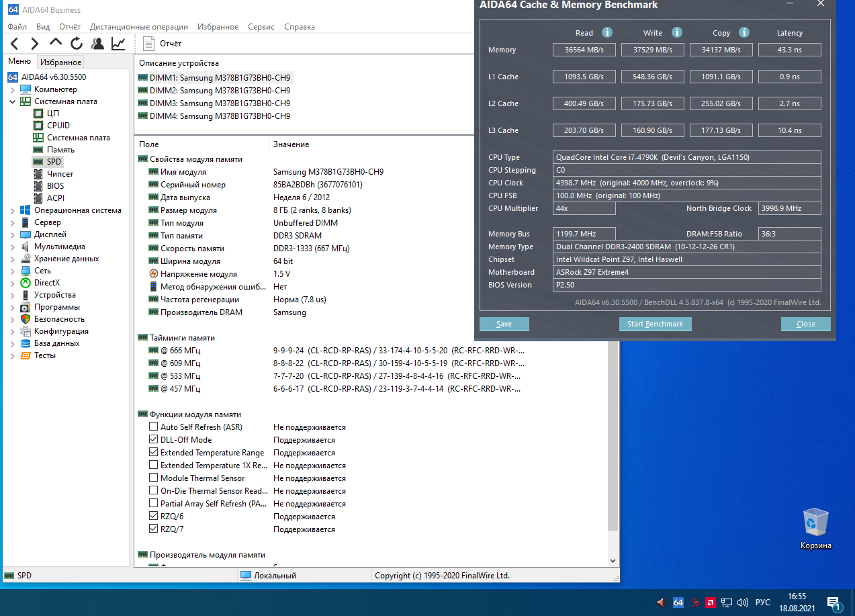855x616 pixels.
Task: Expand the Хранение данных tree node
Action: coord(12,259)
